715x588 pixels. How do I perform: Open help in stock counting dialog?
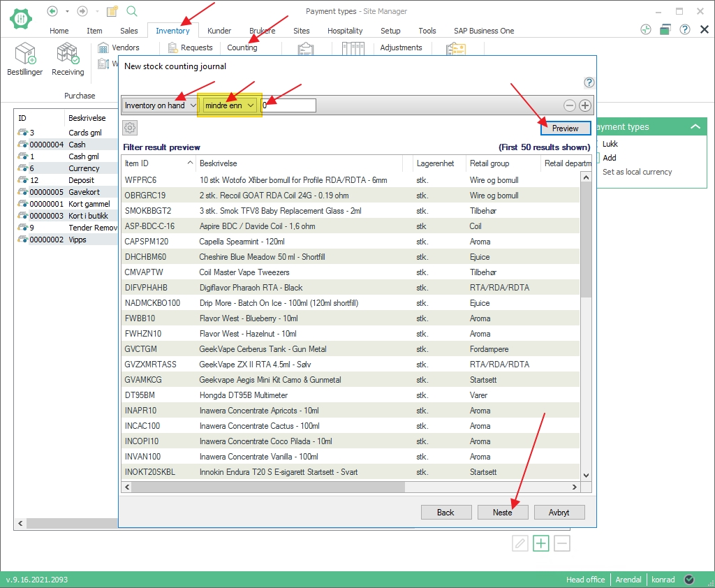click(x=589, y=82)
